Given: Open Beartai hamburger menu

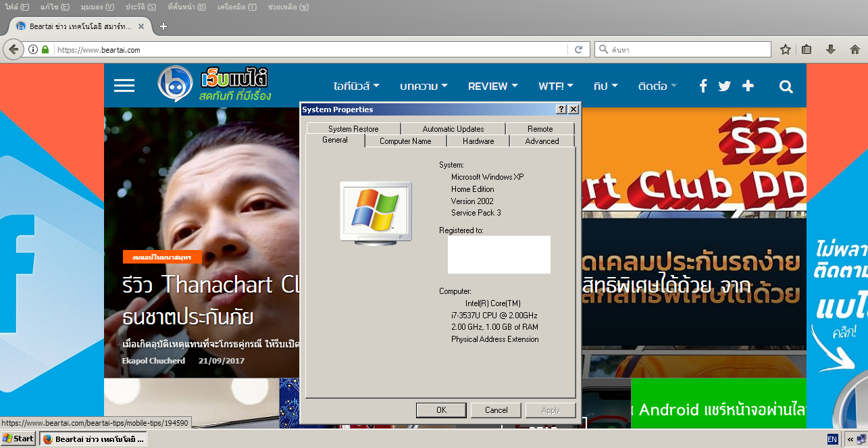Looking at the screenshot, I should click(x=124, y=86).
